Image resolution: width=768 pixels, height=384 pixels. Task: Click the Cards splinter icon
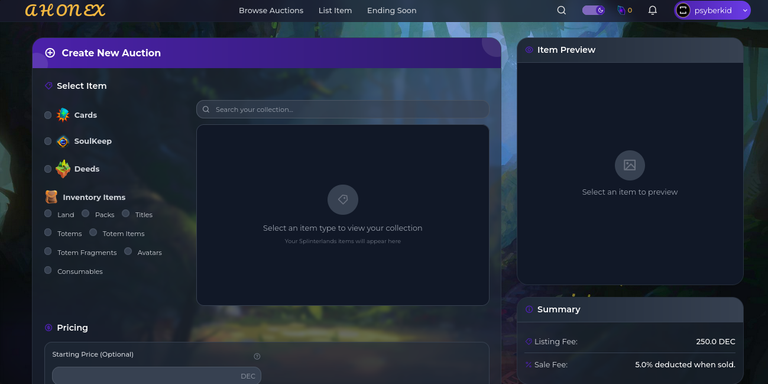pyautogui.click(x=63, y=115)
